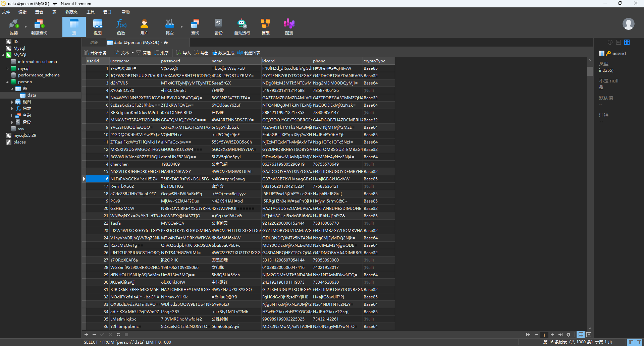Screen dimensions: 644x346
Task: Open the 收藏夹 menu
Action: pyautogui.click(x=71, y=12)
